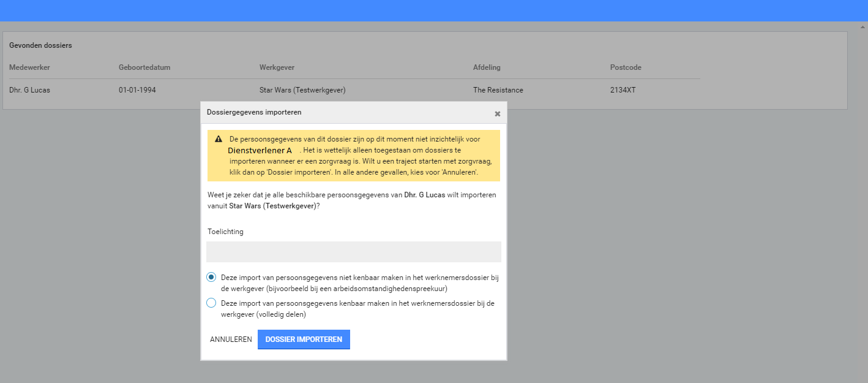
Task: Select 'kenbaar maken (volledig delen)' radio option
Action: 211,303
